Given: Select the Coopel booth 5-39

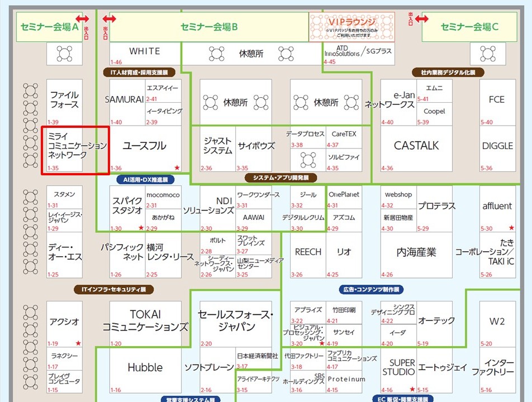Looking at the screenshot, I should pyautogui.click(x=434, y=114).
